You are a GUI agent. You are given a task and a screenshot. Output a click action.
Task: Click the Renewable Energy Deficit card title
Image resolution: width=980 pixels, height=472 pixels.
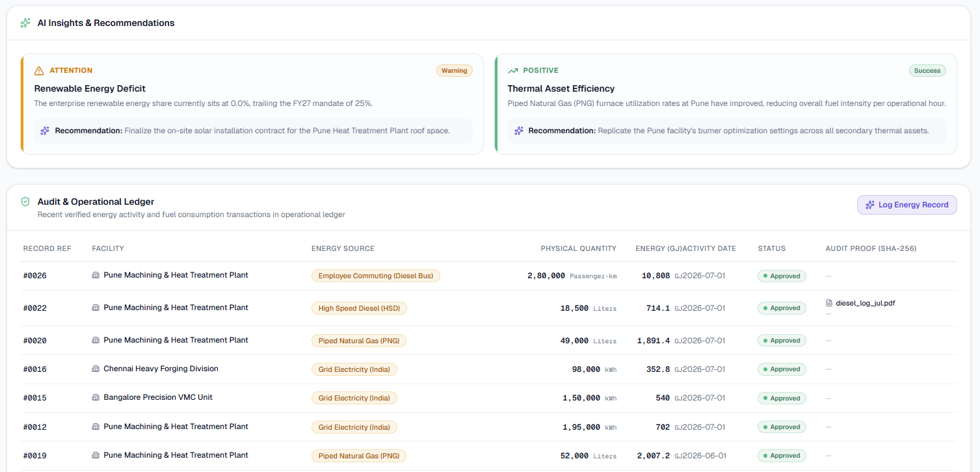pos(90,88)
